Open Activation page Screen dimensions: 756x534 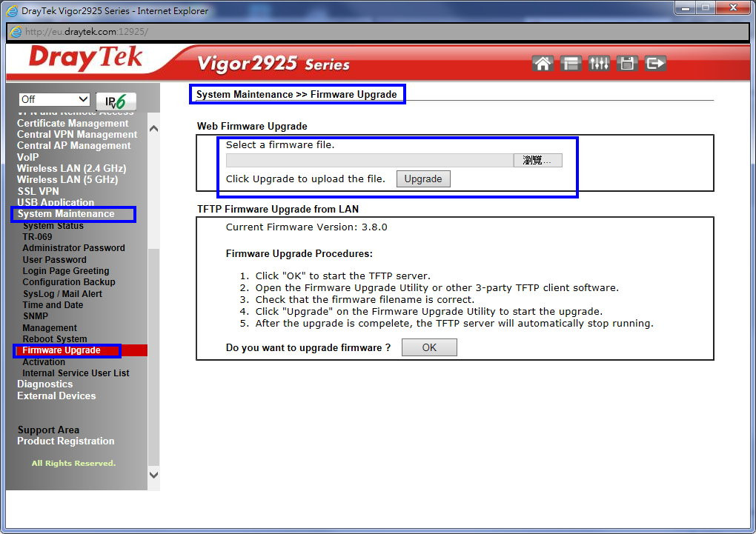coord(44,362)
